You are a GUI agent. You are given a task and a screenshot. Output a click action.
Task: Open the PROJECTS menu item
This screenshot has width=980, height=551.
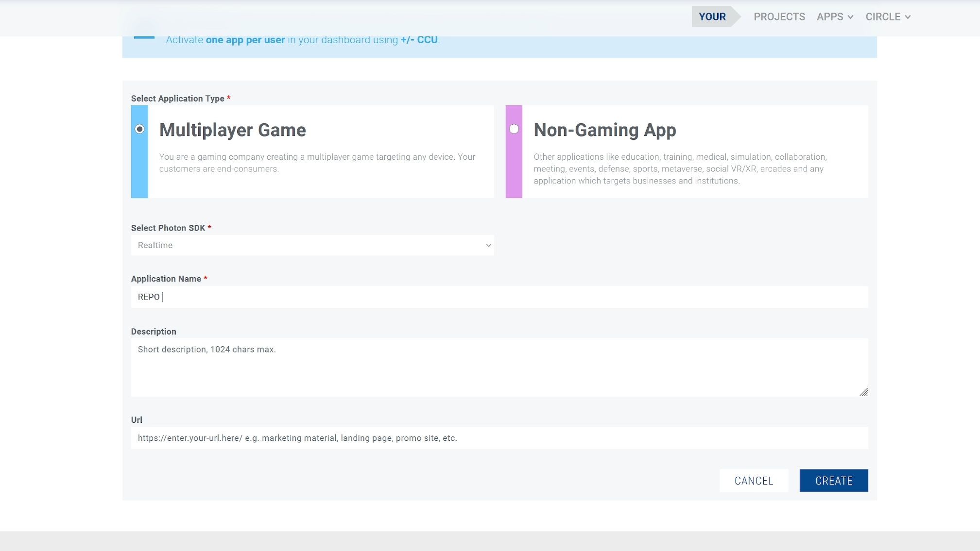pos(779,17)
